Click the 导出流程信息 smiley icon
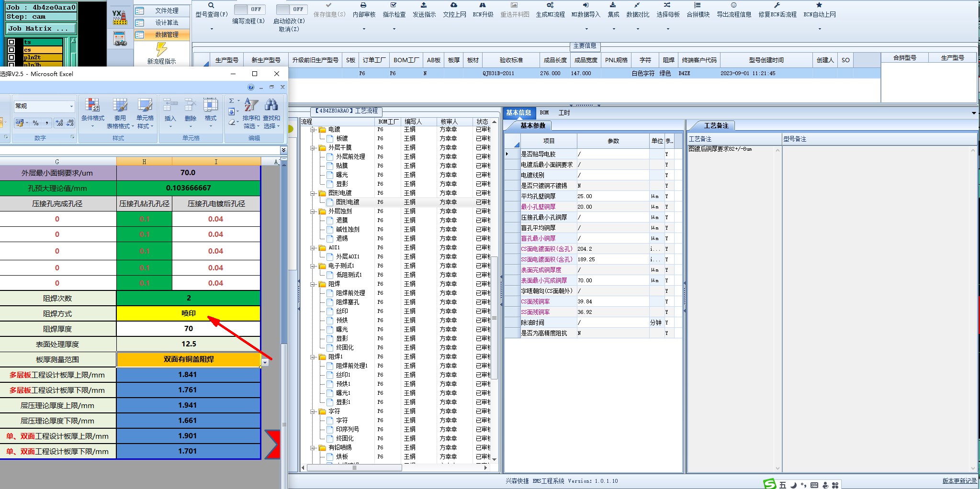The width and height of the screenshot is (980, 489). (733, 5)
